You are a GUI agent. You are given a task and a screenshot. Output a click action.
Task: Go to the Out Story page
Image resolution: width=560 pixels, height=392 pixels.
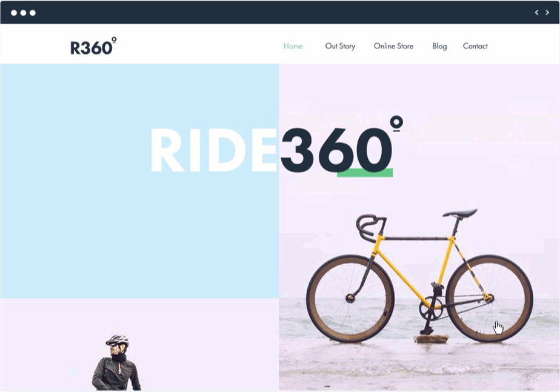(340, 46)
